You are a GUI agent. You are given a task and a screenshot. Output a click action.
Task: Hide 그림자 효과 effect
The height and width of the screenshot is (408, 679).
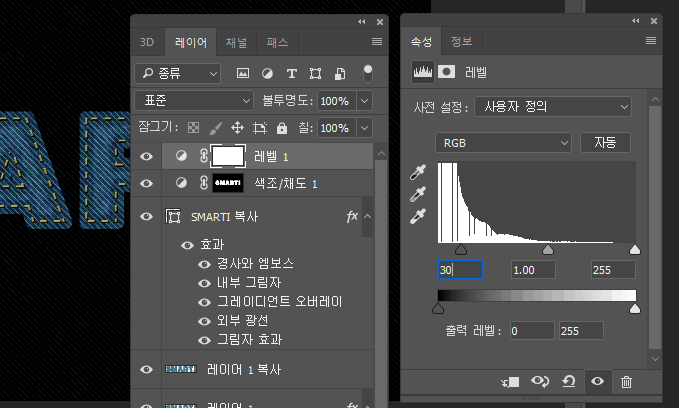(204, 340)
